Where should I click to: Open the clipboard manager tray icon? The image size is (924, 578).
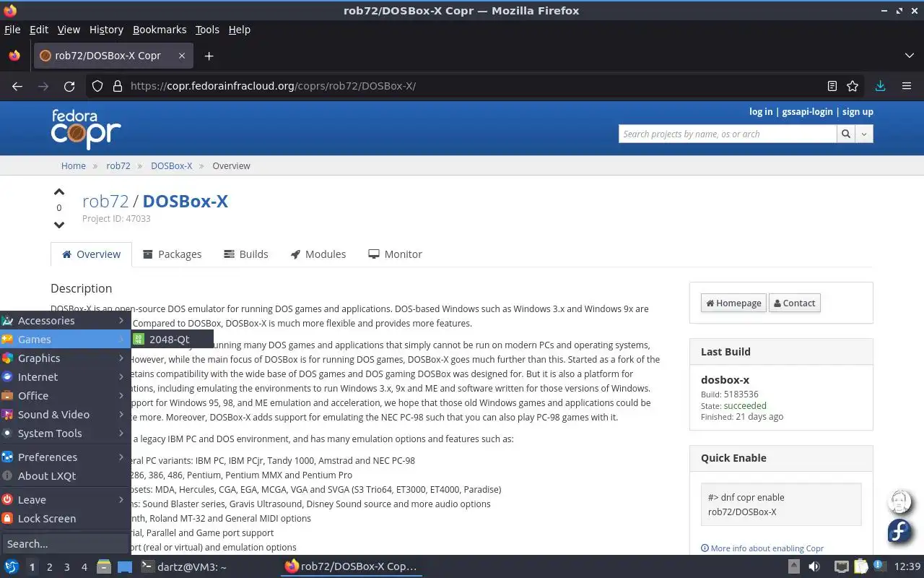860,567
